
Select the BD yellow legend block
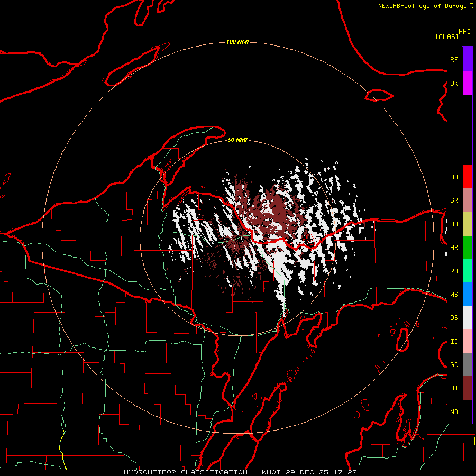tap(467, 224)
